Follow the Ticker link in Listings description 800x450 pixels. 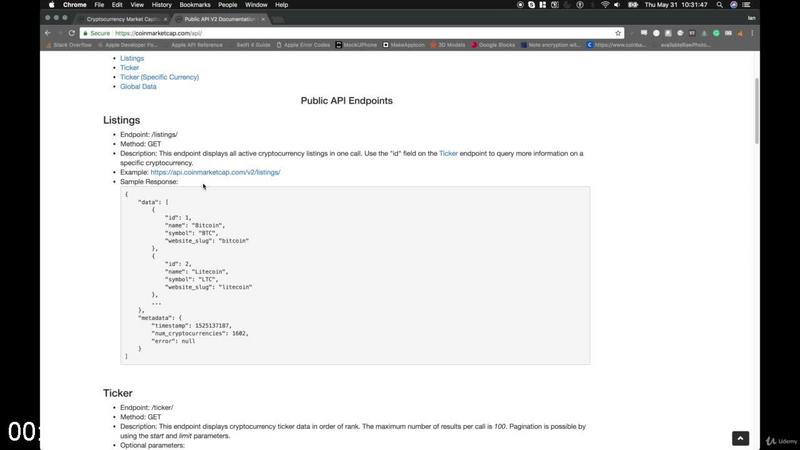coord(448,153)
